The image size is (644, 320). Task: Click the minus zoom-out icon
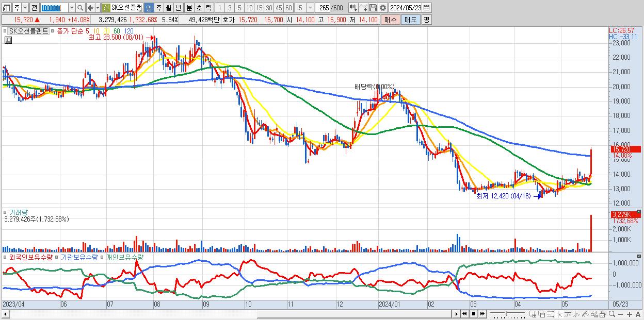coord(620,314)
